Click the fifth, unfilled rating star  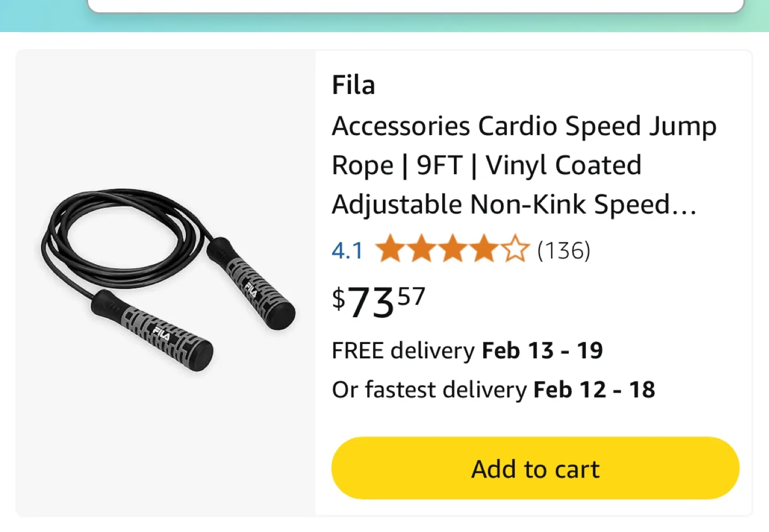[x=514, y=249]
